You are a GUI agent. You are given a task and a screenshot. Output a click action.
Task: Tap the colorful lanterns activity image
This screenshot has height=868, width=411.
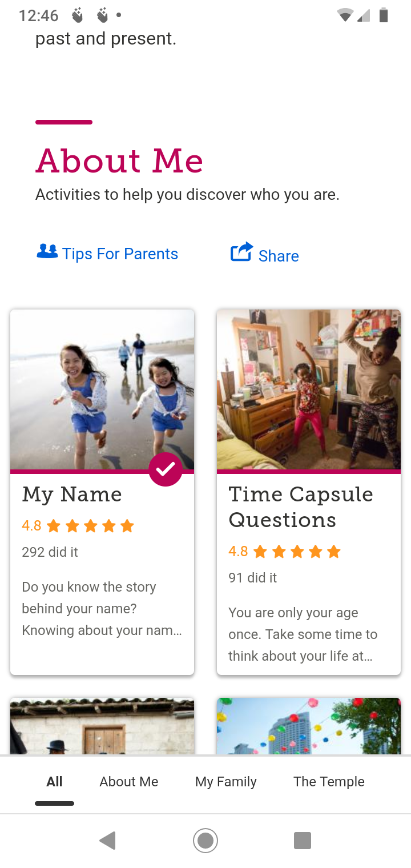[x=309, y=725]
